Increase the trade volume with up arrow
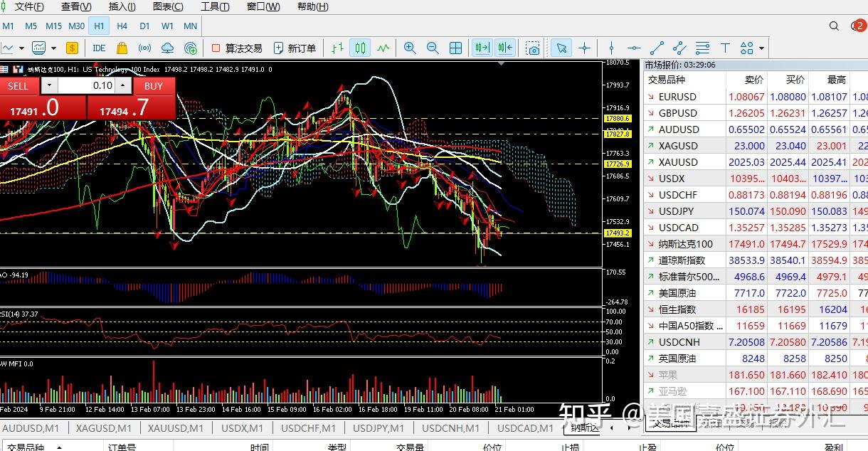 pos(124,85)
